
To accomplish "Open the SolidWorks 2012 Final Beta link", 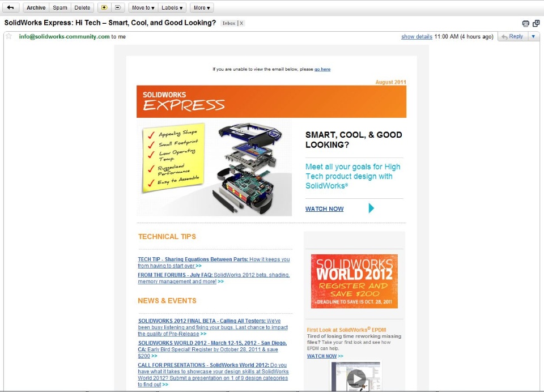I will point(213,327).
